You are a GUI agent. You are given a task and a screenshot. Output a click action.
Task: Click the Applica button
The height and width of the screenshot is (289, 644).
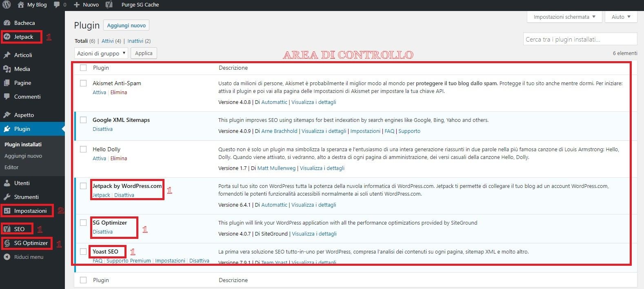point(144,53)
